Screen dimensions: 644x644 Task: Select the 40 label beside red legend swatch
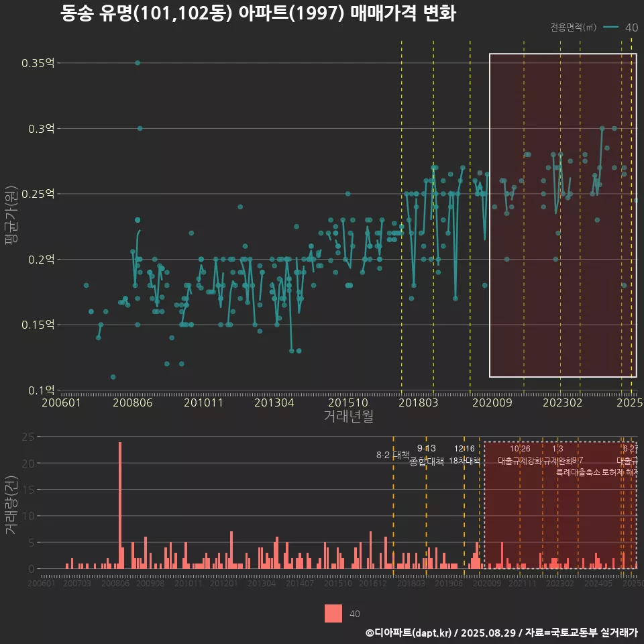coord(354,614)
